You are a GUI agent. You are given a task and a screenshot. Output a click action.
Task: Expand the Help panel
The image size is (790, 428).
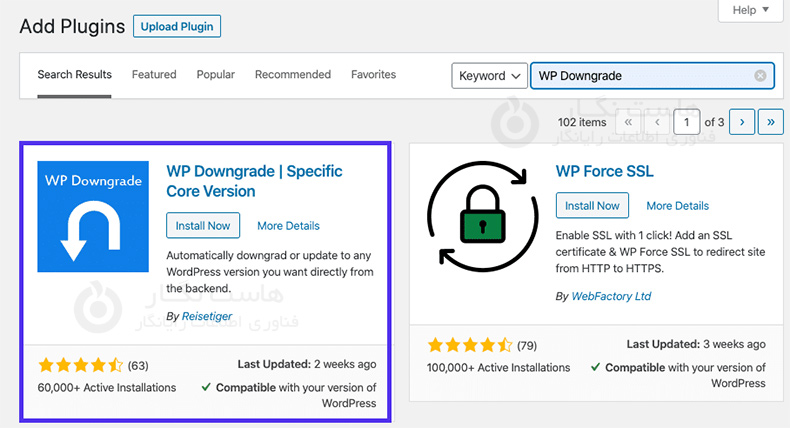click(750, 10)
